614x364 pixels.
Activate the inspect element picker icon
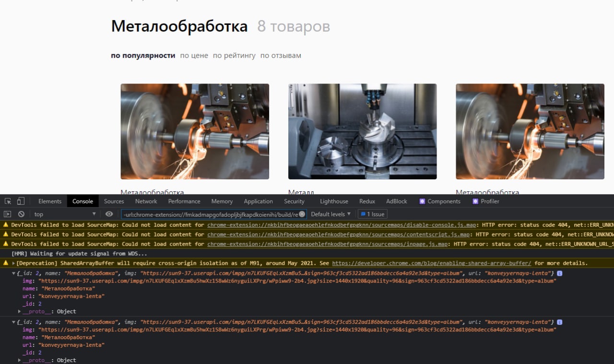coord(8,201)
